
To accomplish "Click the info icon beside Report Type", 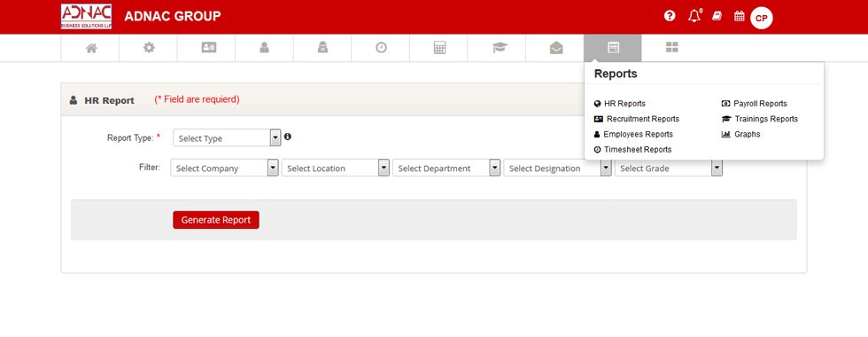I will (x=287, y=137).
